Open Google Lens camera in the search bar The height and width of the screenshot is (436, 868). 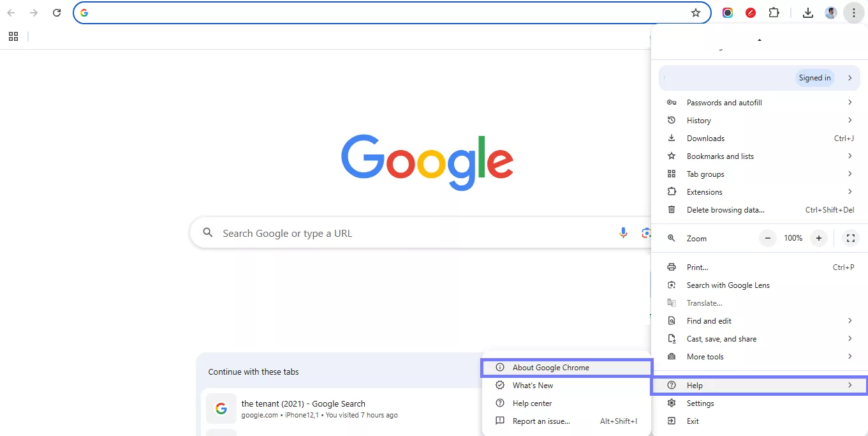[x=647, y=232]
